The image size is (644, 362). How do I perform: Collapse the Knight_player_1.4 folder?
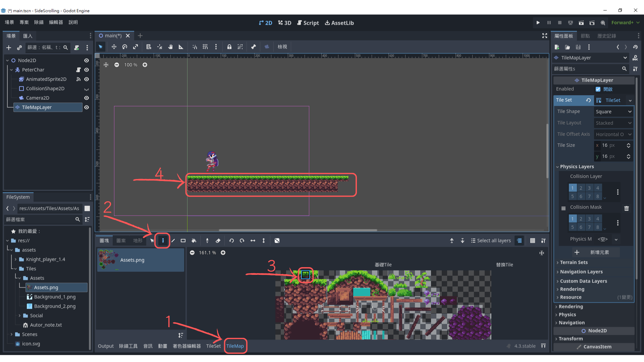(15, 259)
